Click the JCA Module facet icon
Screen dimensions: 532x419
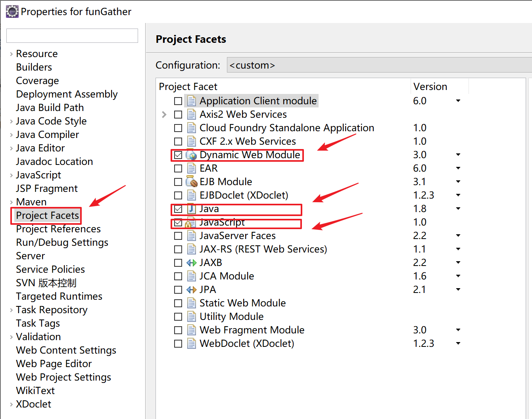192,276
